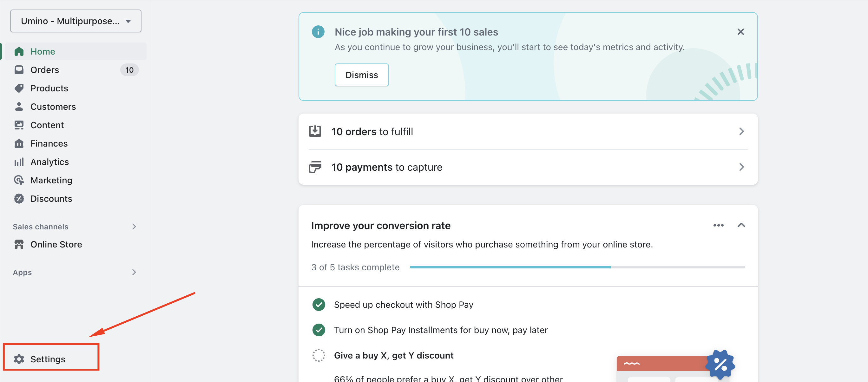
Task: Click the Analytics bar chart icon
Action: pyautogui.click(x=19, y=162)
